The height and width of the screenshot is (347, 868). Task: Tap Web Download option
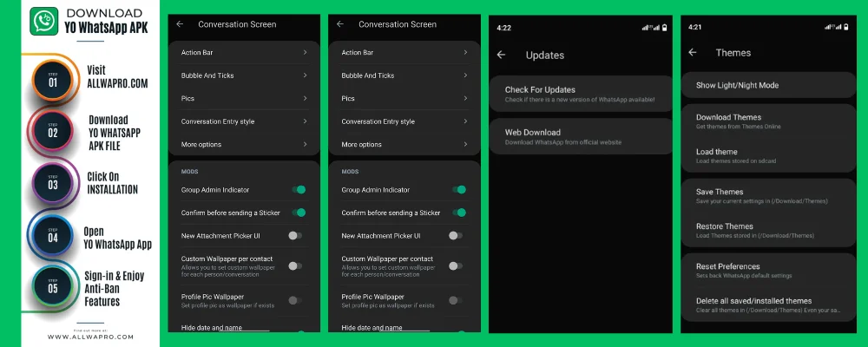tap(581, 136)
